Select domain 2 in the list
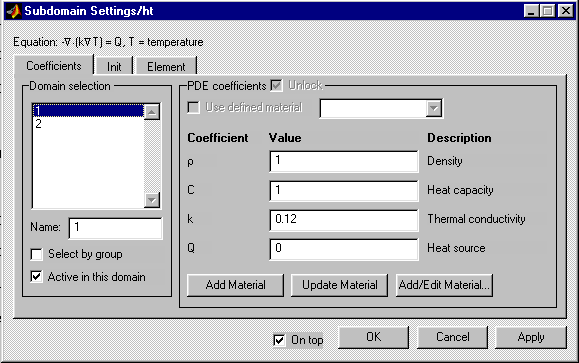579x363 pixels. (x=88, y=124)
